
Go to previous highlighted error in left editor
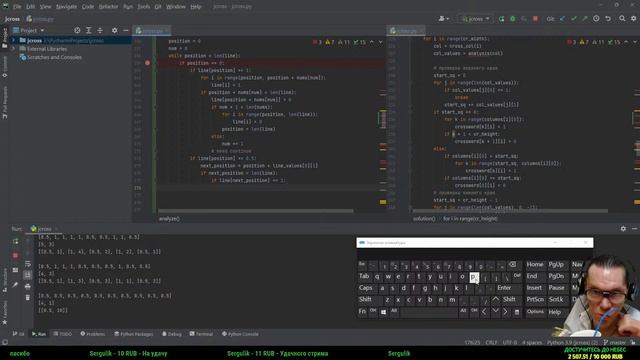tap(371, 42)
